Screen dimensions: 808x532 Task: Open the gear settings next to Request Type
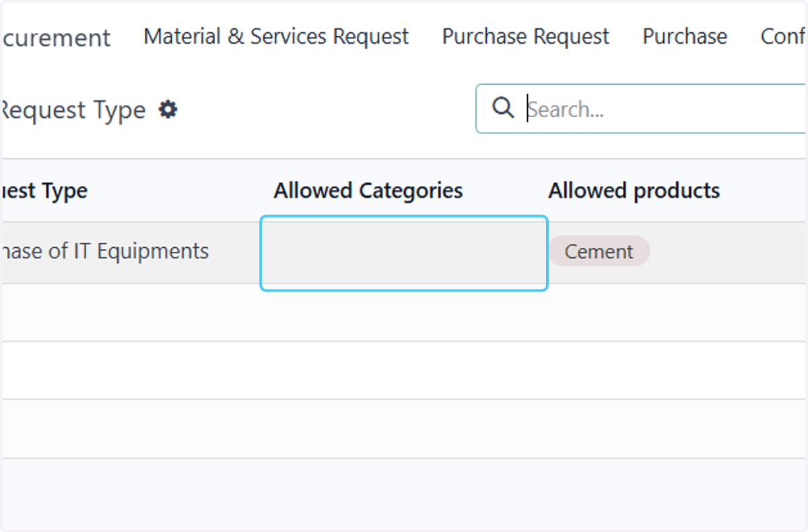click(x=168, y=109)
